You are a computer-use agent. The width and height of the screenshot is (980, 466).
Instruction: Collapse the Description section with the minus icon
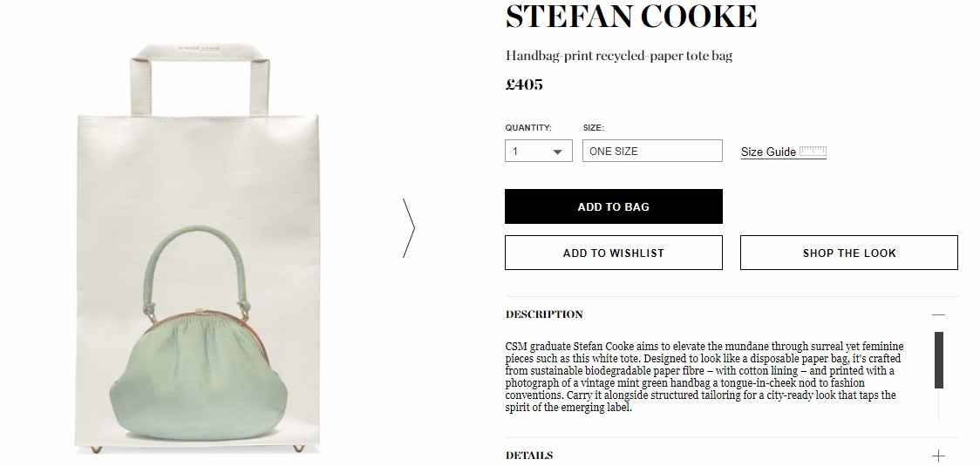pyautogui.click(x=938, y=314)
